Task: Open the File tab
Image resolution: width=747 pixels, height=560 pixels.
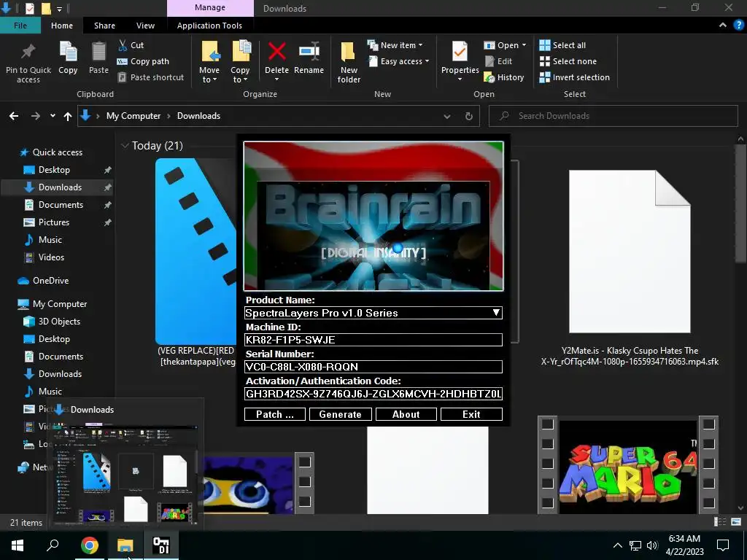Action: 20,26
